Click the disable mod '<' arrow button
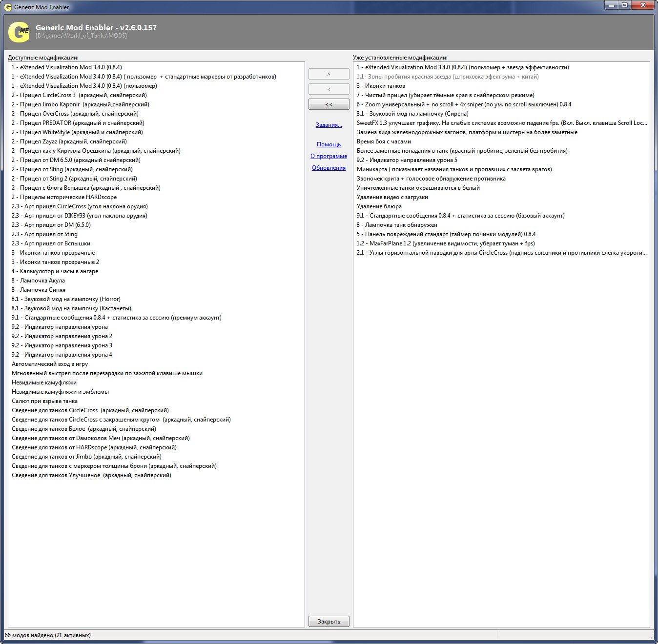Image resolution: width=658 pixels, height=644 pixels. [x=329, y=89]
